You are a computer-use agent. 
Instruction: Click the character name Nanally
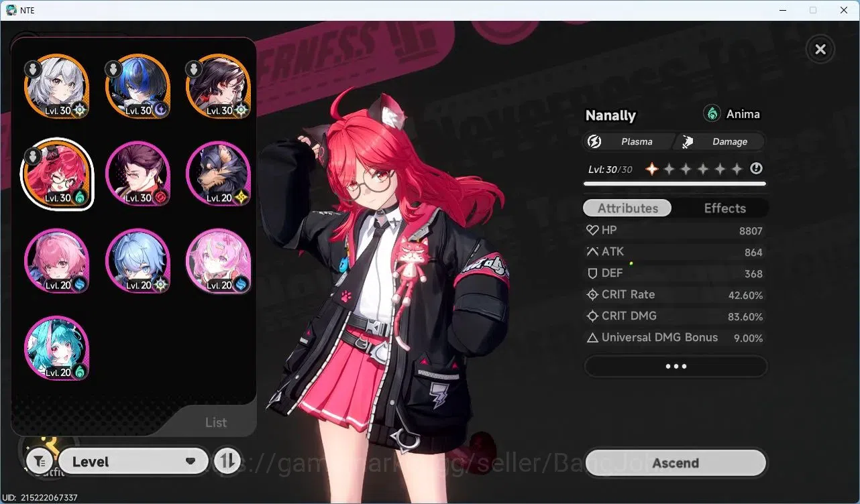click(x=610, y=115)
